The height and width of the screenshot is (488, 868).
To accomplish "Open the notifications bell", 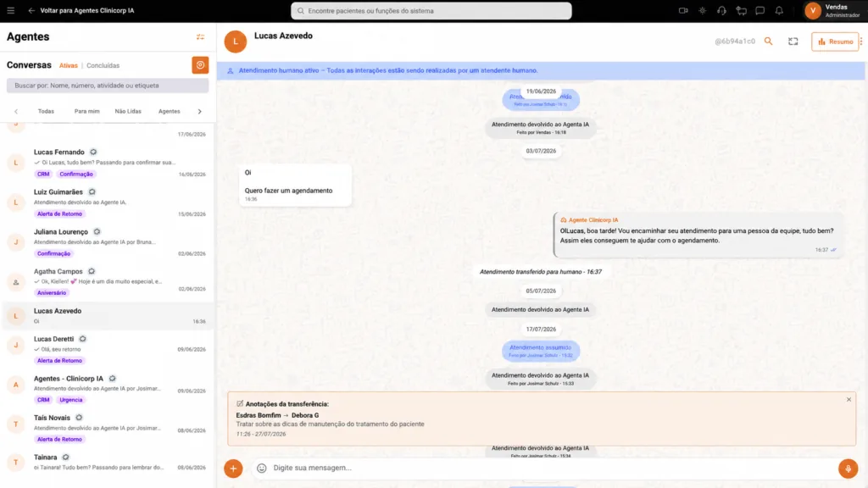I will tap(779, 10).
